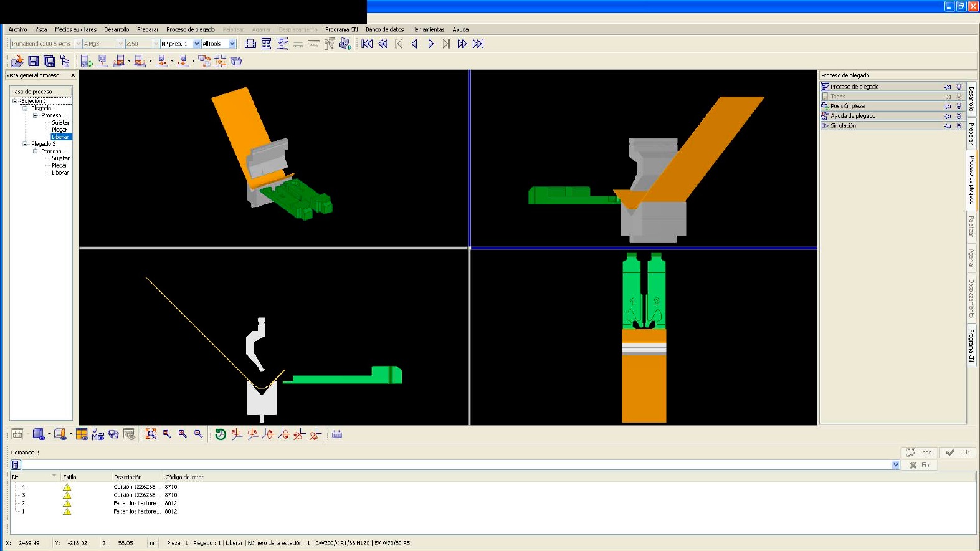
Task: Close the Vista general proceso panel
Action: point(73,75)
